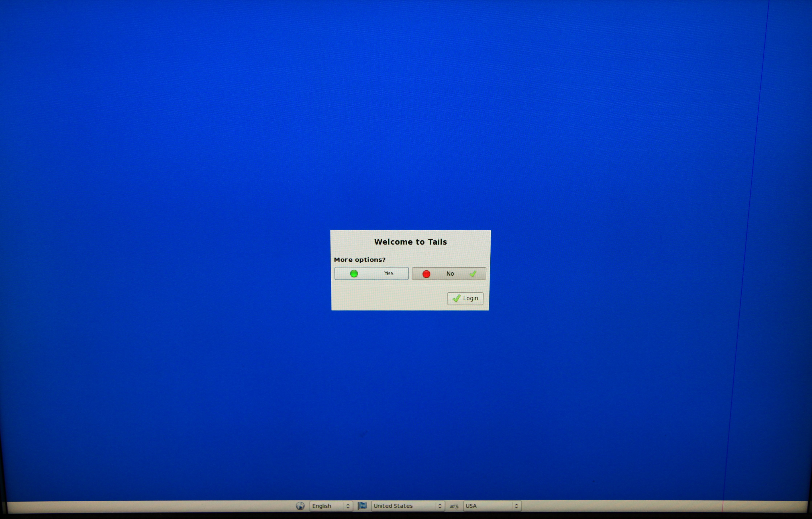Image resolution: width=812 pixels, height=519 pixels.
Task: Click the keyboard layout icon
Action: pos(454,506)
